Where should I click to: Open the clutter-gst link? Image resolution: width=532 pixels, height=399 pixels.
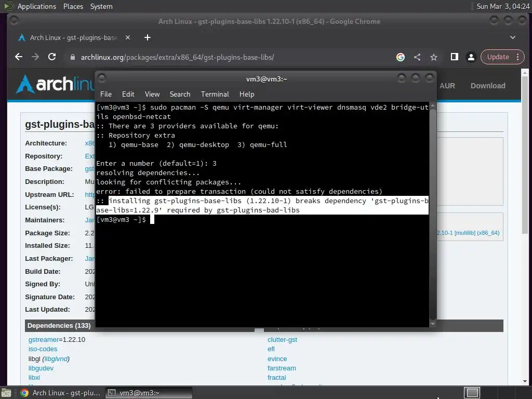pyautogui.click(x=282, y=340)
